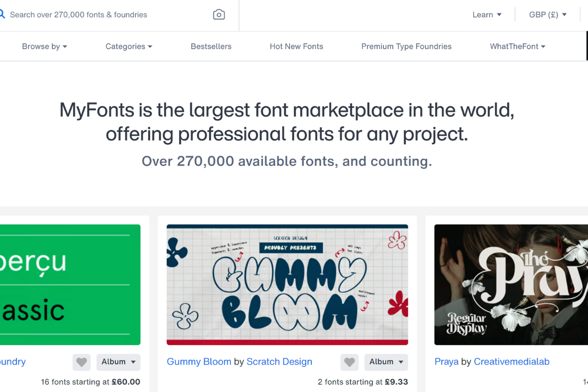Open Album dropdown for Gummy Bloom
The width and height of the screenshot is (588, 392).
point(386,362)
